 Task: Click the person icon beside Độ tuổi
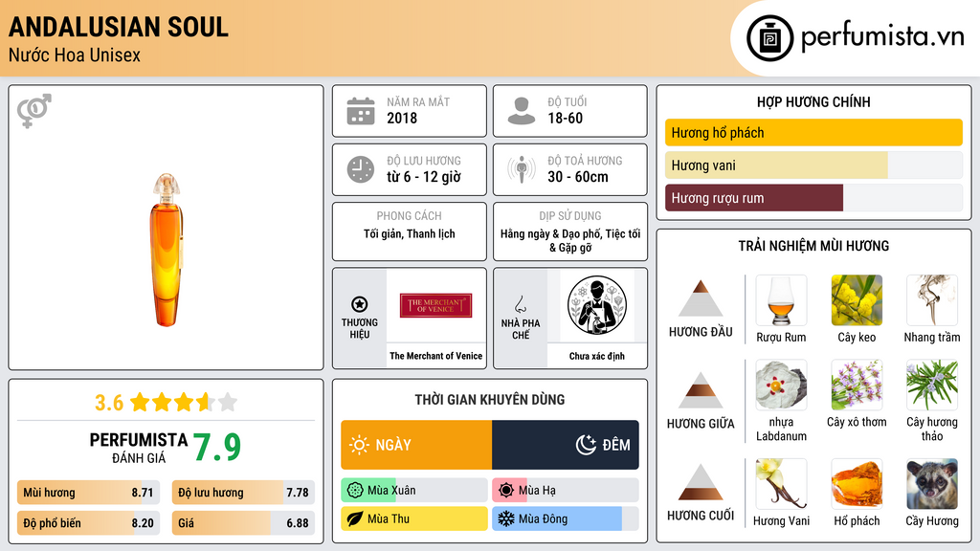522,111
